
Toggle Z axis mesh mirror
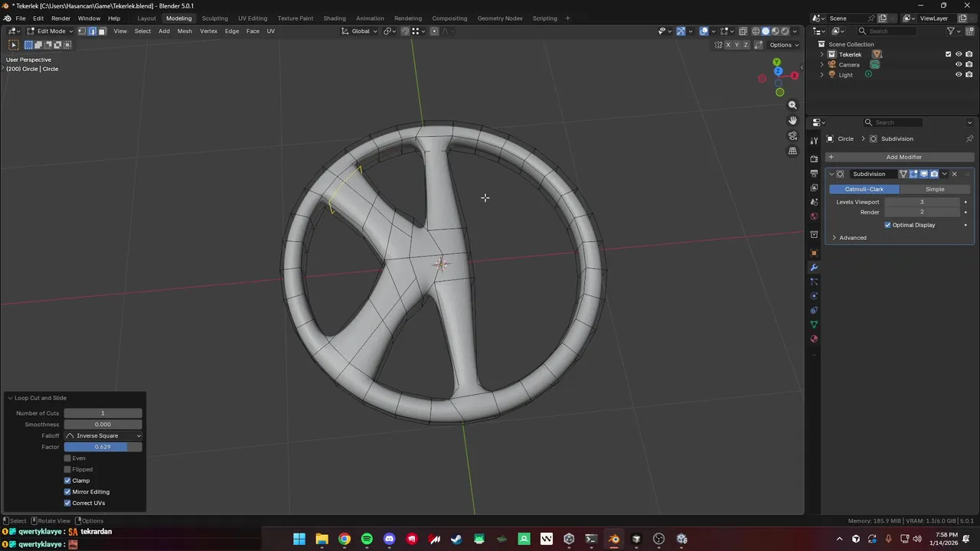point(746,45)
